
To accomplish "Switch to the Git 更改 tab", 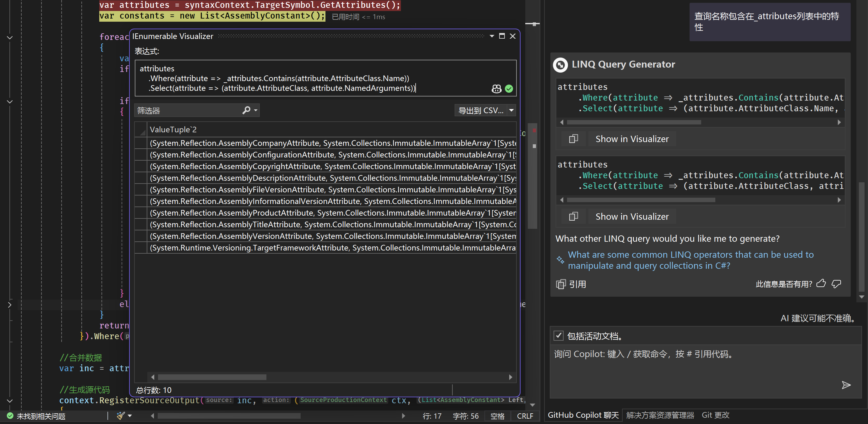I will [x=715, y=415].
